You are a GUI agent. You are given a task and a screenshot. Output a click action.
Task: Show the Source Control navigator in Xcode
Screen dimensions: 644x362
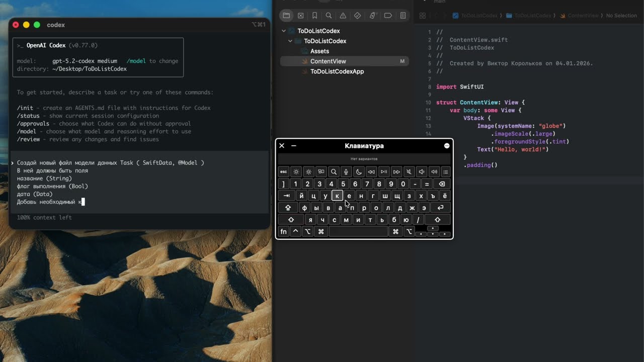pos(301,16)
